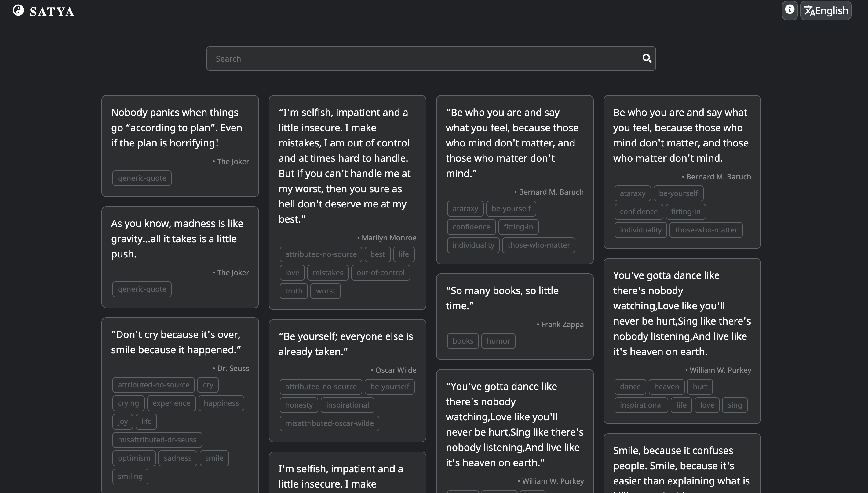Screen dimensions: 868x493
Task: Click the generic-quote tag under the Joker quote
Action: (x=142, y=178)
